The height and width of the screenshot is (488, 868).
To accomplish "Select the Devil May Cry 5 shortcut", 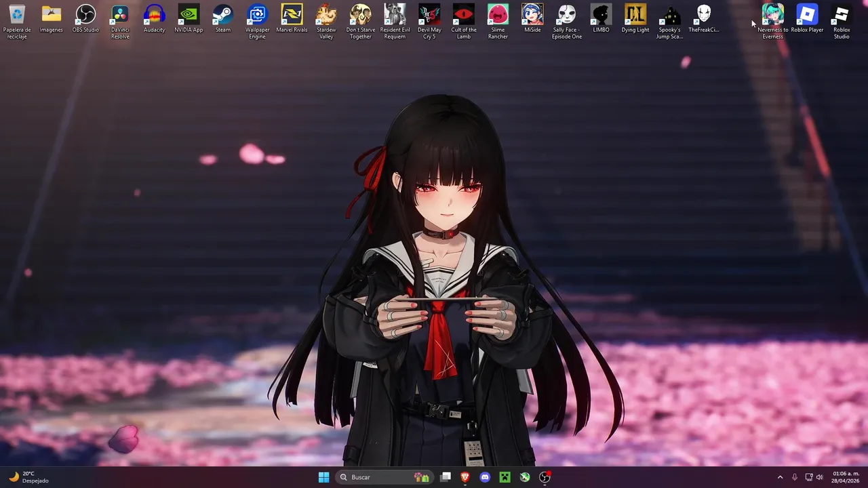I will (429, 21).
